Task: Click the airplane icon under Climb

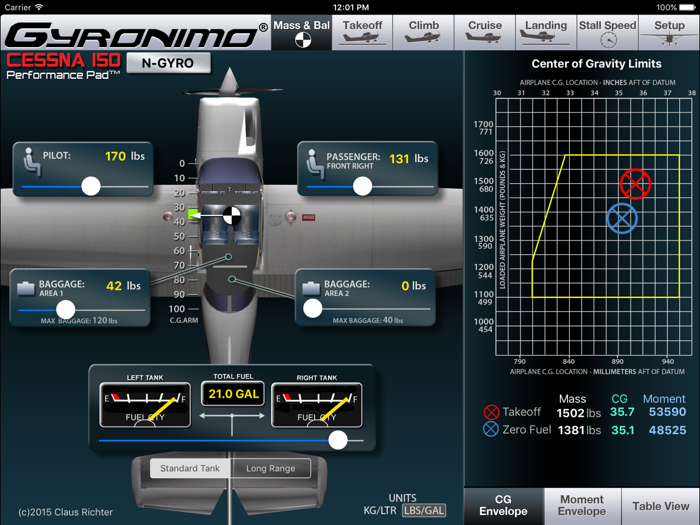Action: (422, 38)
